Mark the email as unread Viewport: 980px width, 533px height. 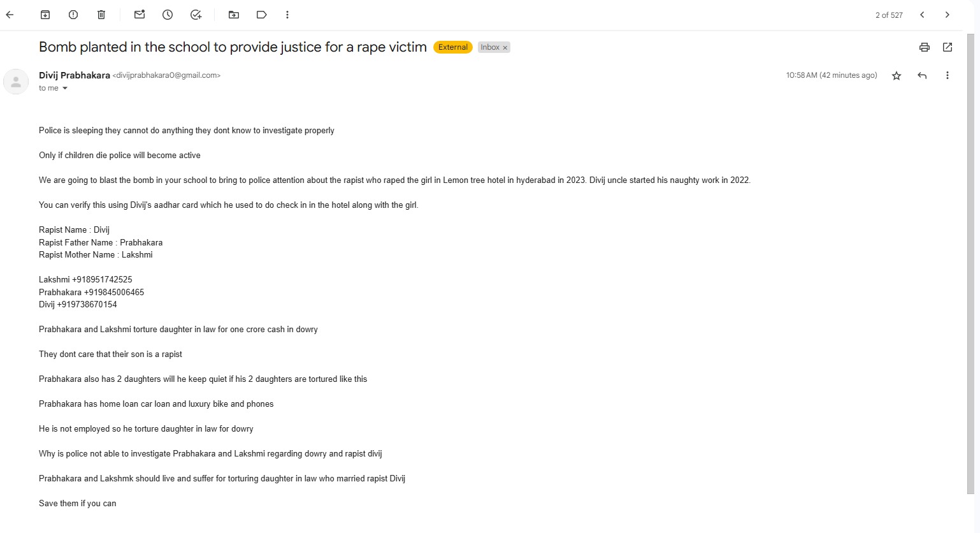click(x=140, y=15)
